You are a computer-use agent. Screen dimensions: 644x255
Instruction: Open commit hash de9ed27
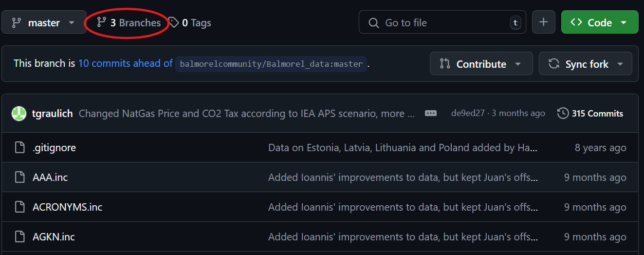[x=468, y=113]
